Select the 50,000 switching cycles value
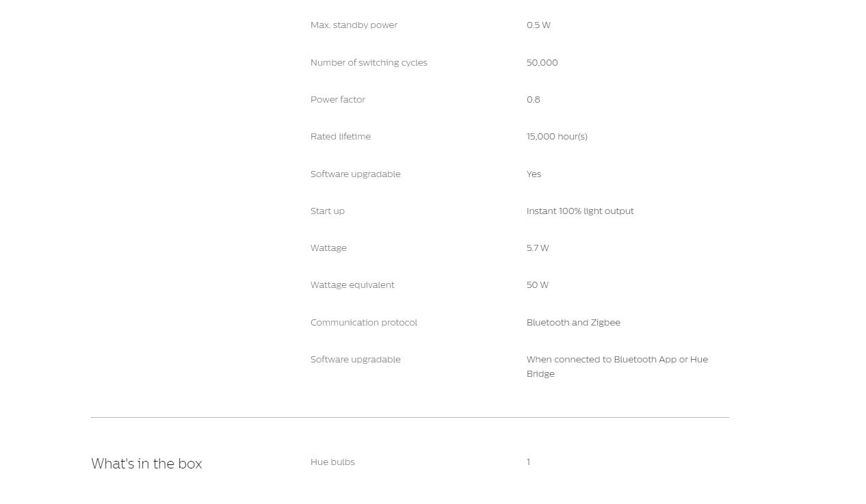 542,63
